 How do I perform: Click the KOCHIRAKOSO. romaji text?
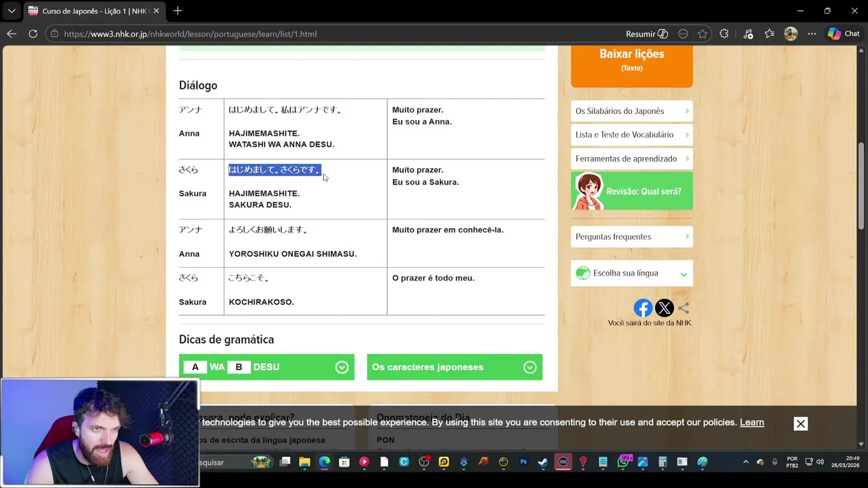(x=262, y=302)
